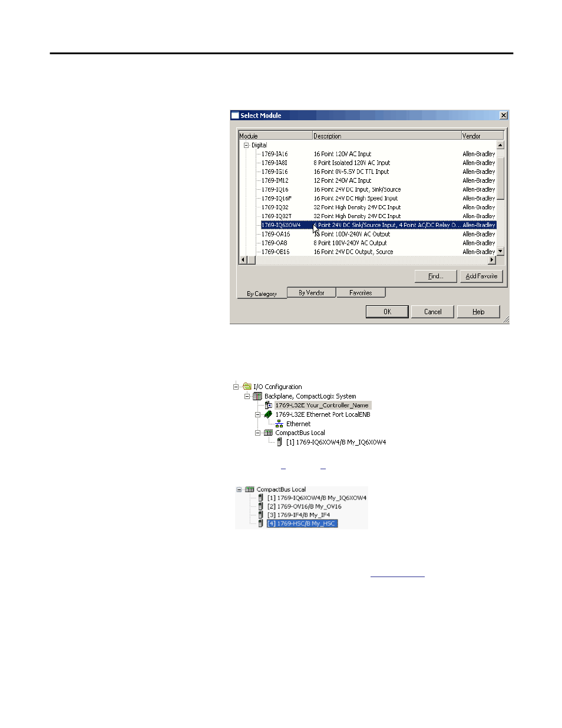Image resolution: width=562 pixels, height=728 pixels.
Task: Click the Backplane CompactLogix System icon
Action: (257, 396)
